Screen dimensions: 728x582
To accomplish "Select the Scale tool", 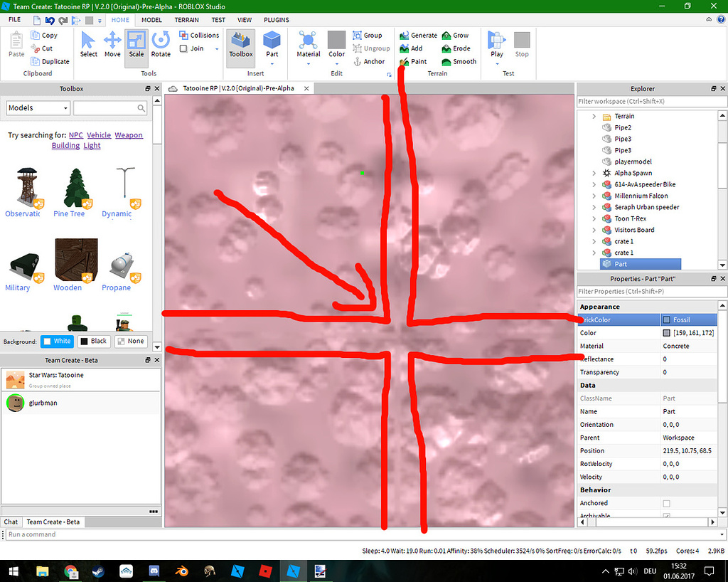I will [136, 44].
